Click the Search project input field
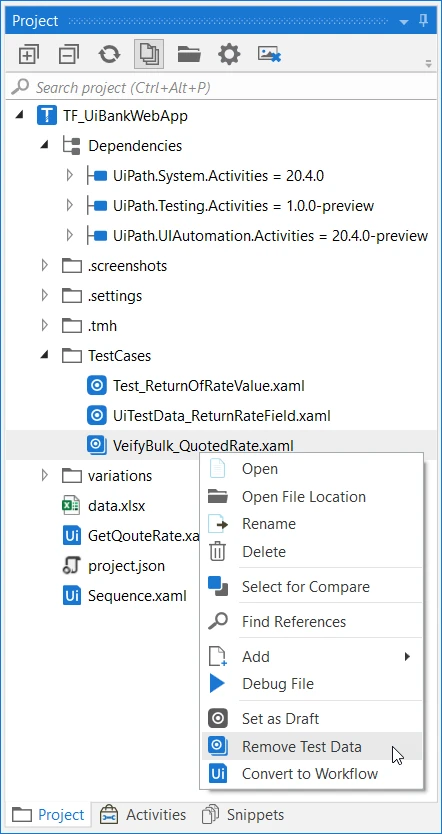The image size is (442, 834). click(x=221, y=87)
